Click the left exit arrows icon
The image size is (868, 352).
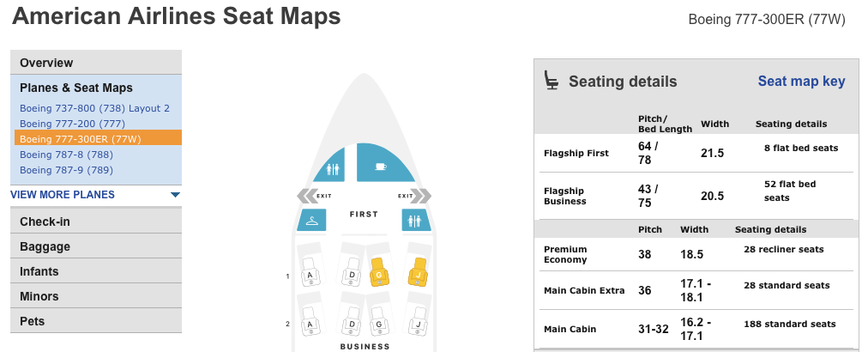click(x=305, y=196)
